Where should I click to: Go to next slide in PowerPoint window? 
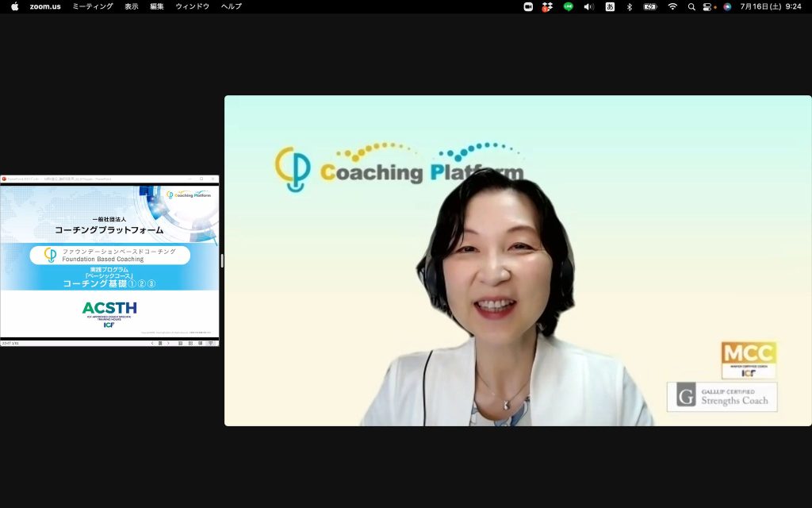point(168,343)
